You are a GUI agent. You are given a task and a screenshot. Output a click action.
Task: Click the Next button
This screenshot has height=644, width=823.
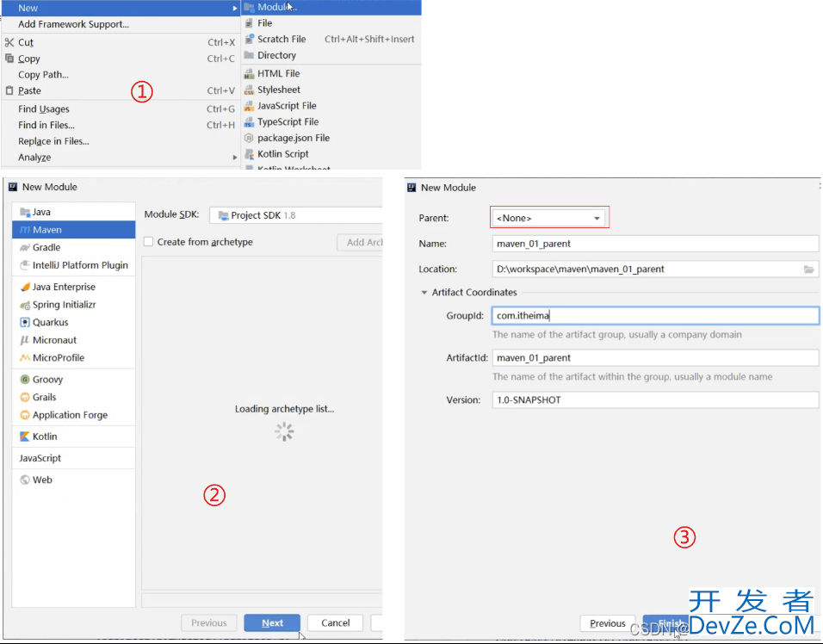point(272,623)
